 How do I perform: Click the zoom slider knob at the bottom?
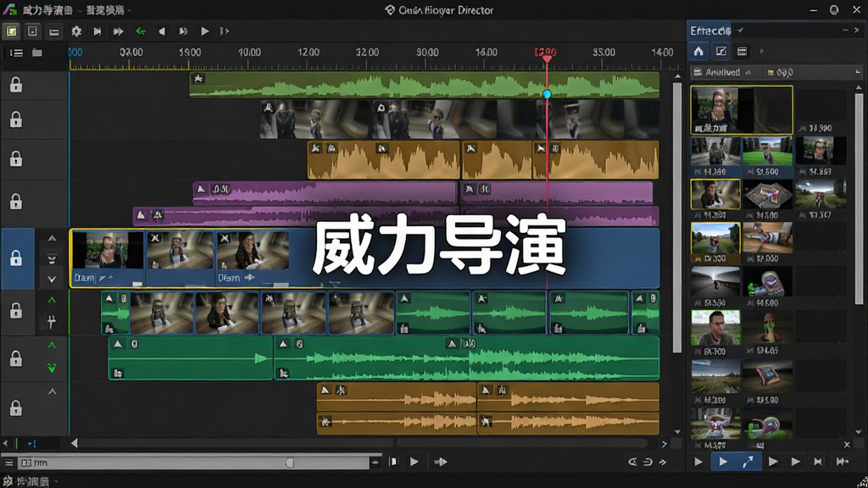pos(290,463)
